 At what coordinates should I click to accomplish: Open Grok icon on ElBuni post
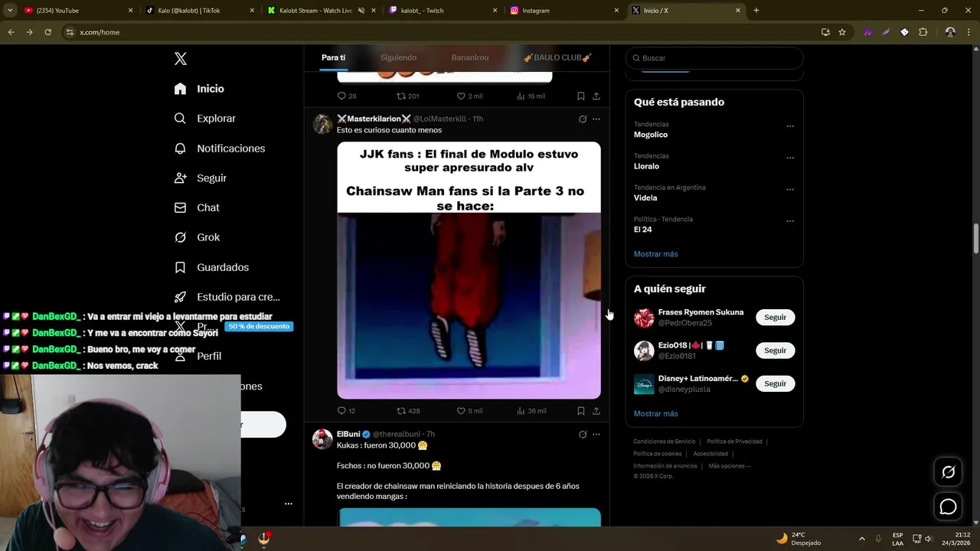(x=583, y=434)
